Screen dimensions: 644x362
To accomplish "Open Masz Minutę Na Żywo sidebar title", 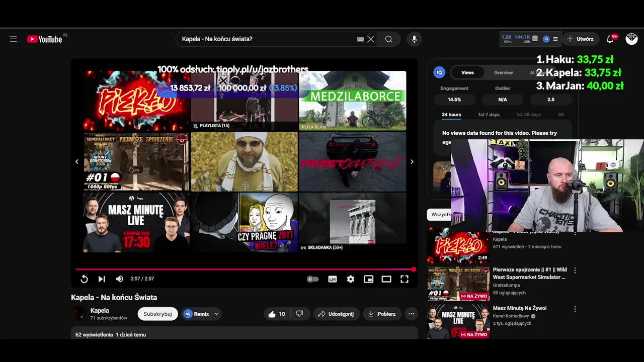I will click(x=519, y=308).
